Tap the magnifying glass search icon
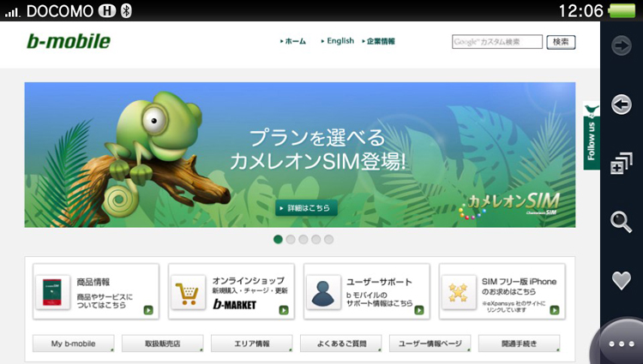643x364 pixels. coord(622,222)
